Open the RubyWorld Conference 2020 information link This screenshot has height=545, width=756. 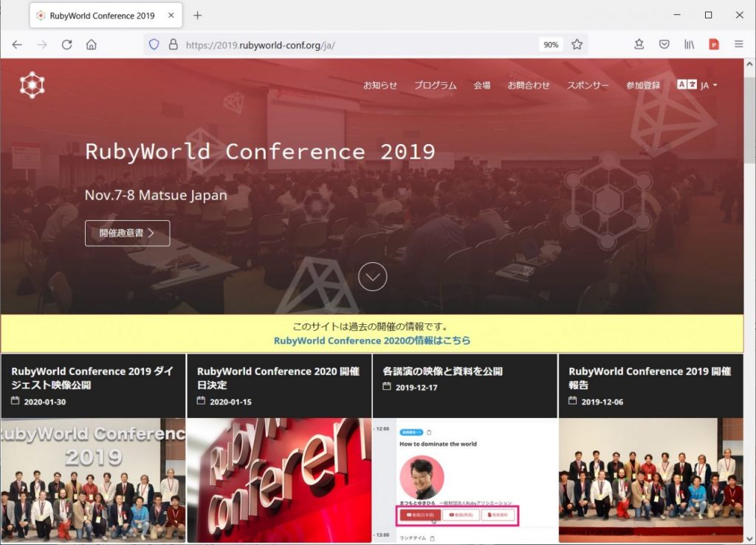coord(372,340)
